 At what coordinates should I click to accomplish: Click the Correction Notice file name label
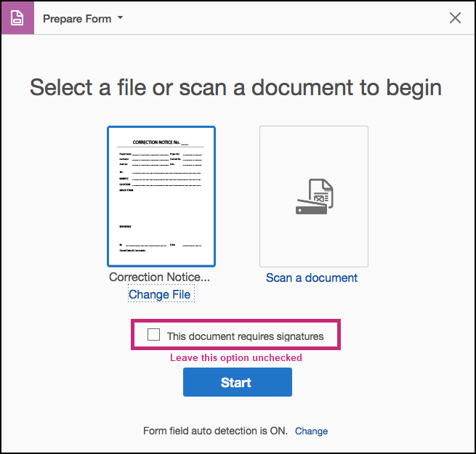coord(159,277)
